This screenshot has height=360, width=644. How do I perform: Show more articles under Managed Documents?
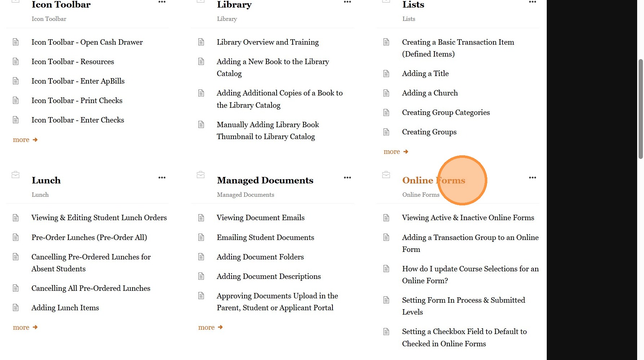[210, 328]
